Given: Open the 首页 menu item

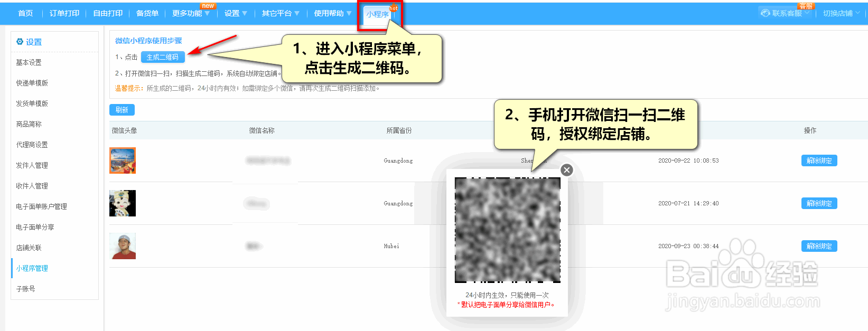Looking at the screenshot, I should 25,13.
